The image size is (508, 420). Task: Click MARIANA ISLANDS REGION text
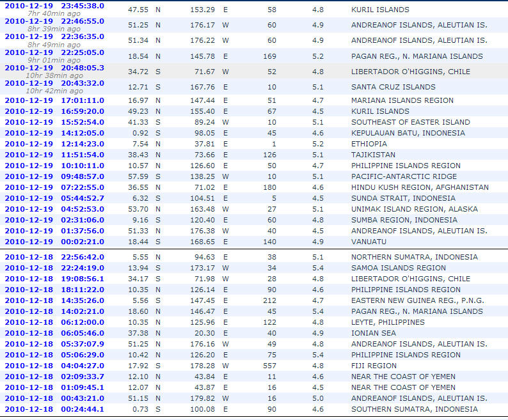tap(402, 100)
